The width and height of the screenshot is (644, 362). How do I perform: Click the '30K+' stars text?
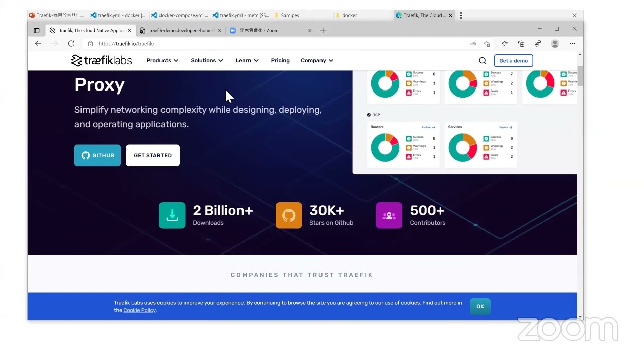tap(327, 211)
